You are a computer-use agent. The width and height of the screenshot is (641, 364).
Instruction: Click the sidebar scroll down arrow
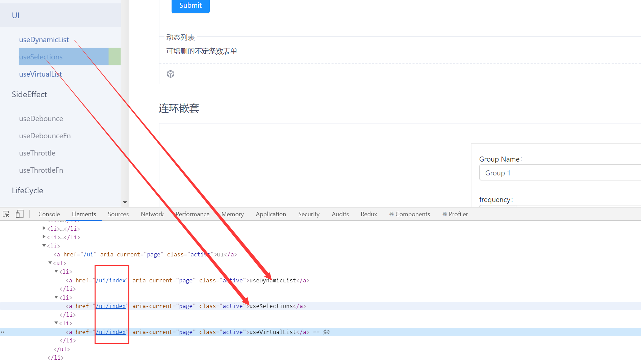(x=125, y=202)
